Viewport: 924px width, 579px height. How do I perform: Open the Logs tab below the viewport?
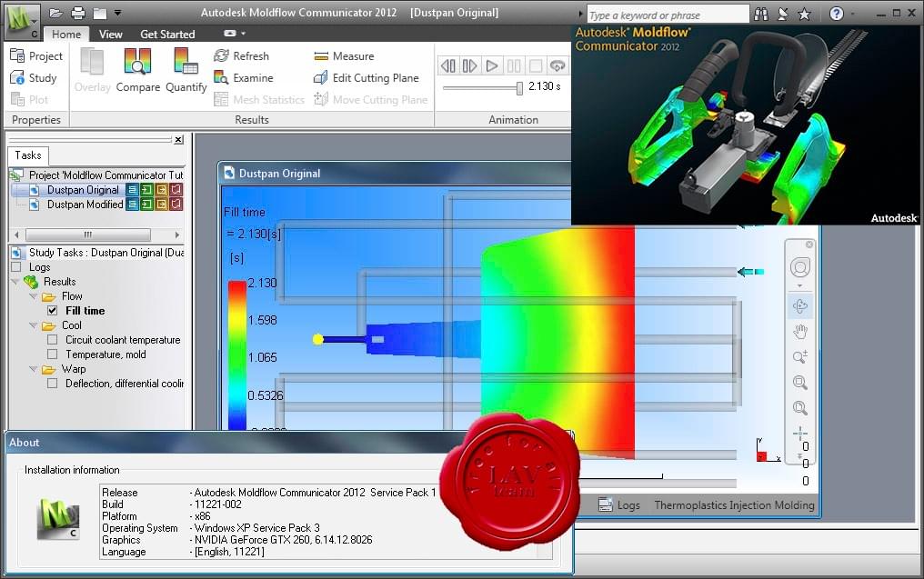coord(620,504)
